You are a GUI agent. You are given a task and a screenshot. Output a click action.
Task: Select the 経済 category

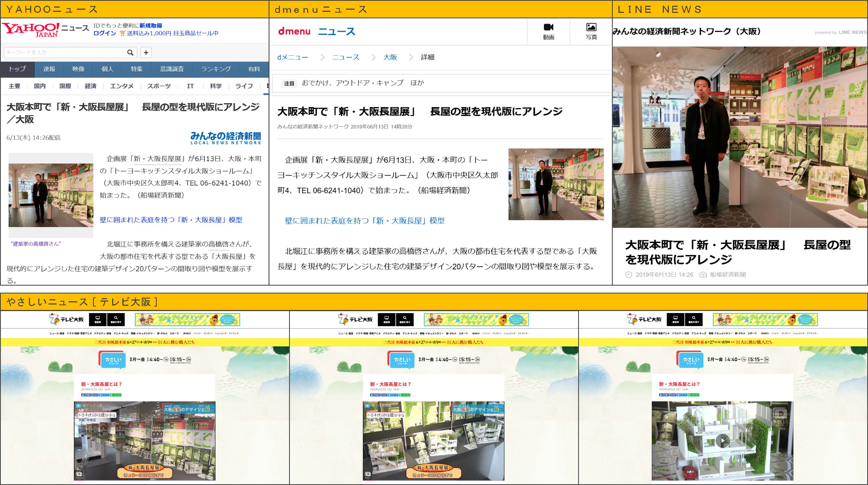[x=91, y=86]
